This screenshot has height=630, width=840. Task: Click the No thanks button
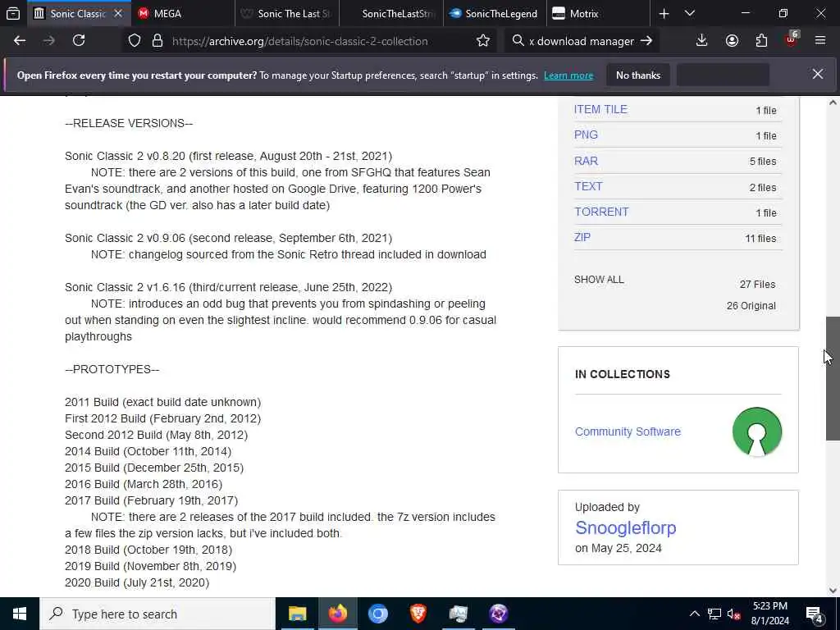[638, 75]
